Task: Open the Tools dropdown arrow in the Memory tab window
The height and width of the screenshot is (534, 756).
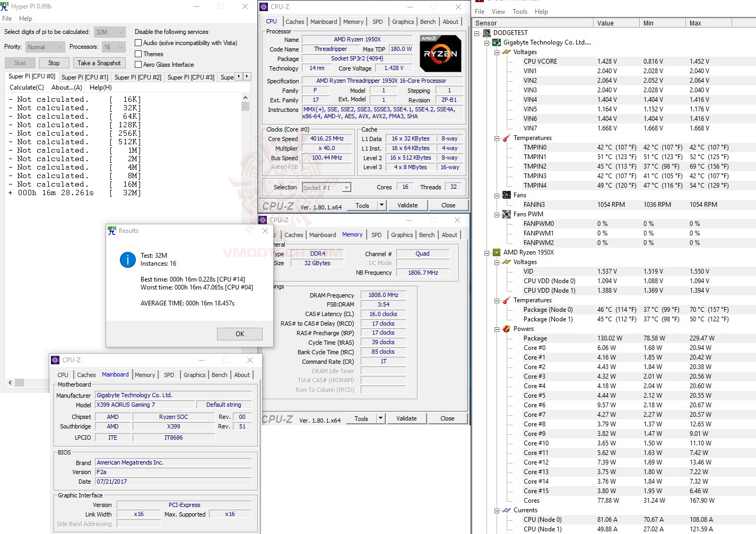Action: click(x=380, y=418)
